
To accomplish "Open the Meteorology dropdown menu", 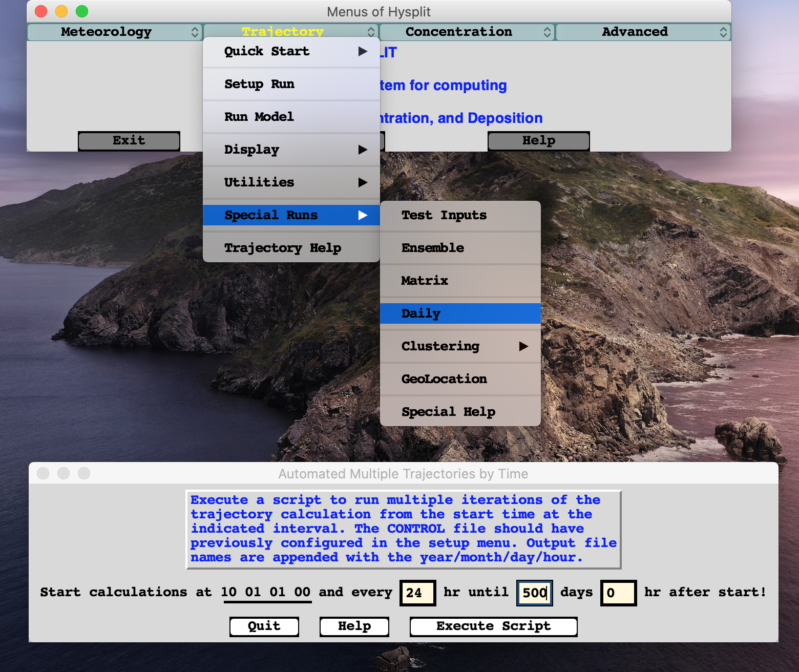I will pos(114,32).
